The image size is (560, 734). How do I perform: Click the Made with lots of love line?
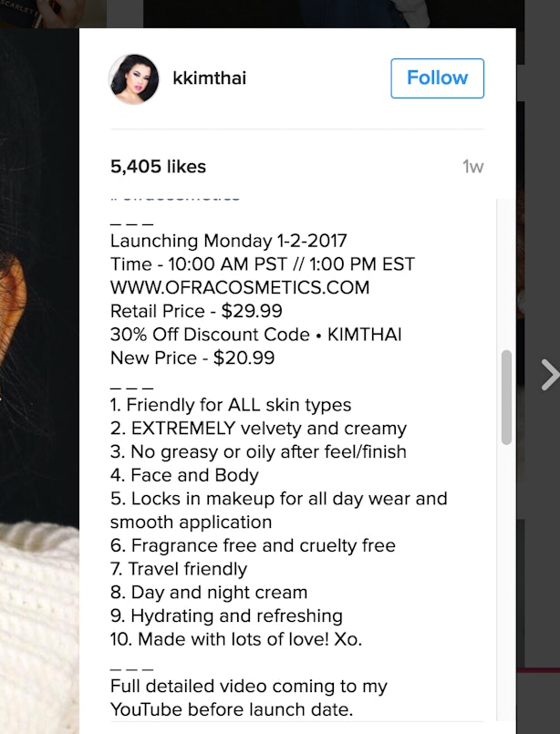point(236,639)
